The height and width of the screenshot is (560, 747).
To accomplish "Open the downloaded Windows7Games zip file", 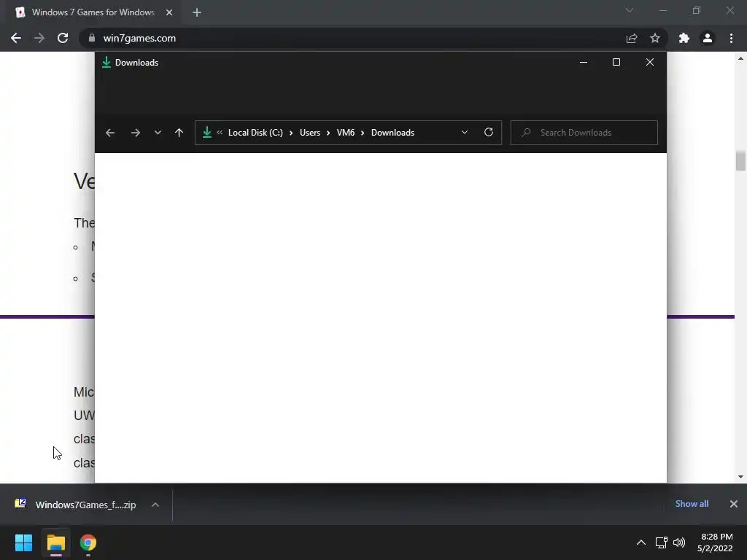I will click(75, 505).
